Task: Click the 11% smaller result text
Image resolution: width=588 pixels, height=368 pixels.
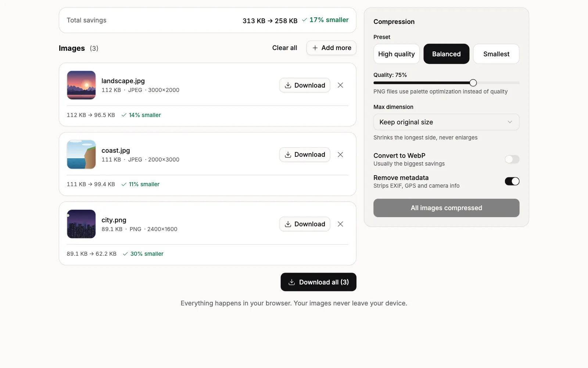Action: pyautogui.click(x=140, y=184)
